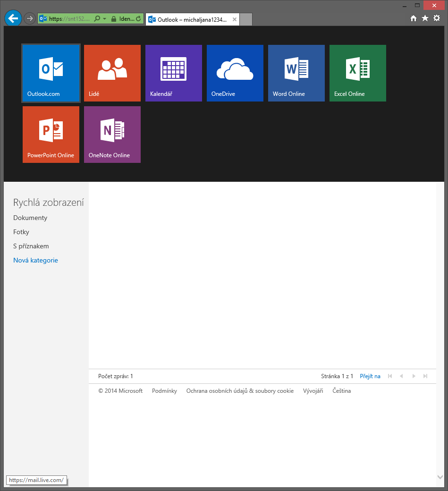Image resolution: width=448 pixels, height=491 pixels.
Task: Select the Dokumenty quick view
Action: pyautogui.click(x=30, y=218)
